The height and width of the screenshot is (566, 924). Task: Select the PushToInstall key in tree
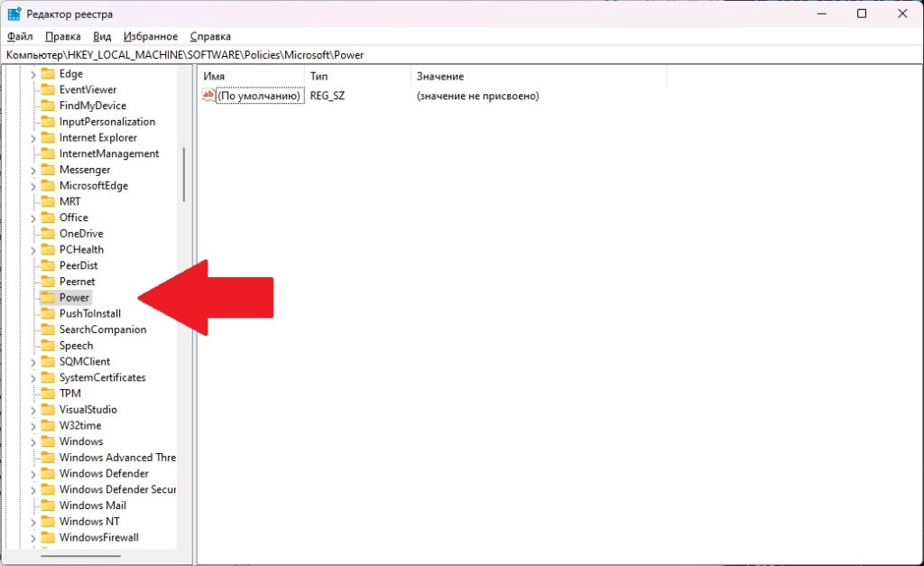click(x=89, y=313)
